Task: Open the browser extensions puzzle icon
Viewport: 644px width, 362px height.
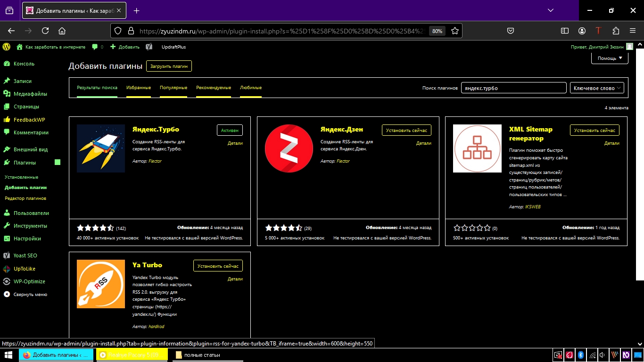Action: (616, 31)
